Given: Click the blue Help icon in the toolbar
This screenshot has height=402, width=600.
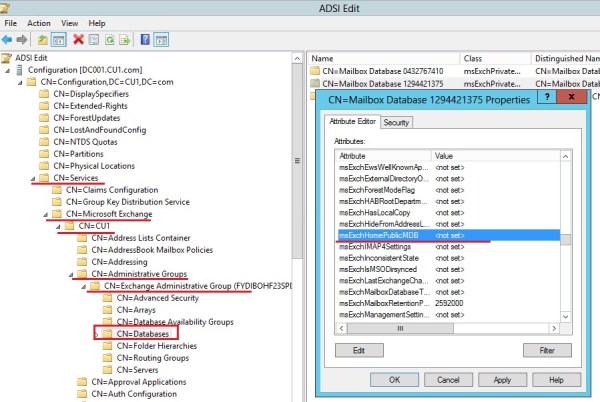Looking at the screenshot, I should click(145, 39).
